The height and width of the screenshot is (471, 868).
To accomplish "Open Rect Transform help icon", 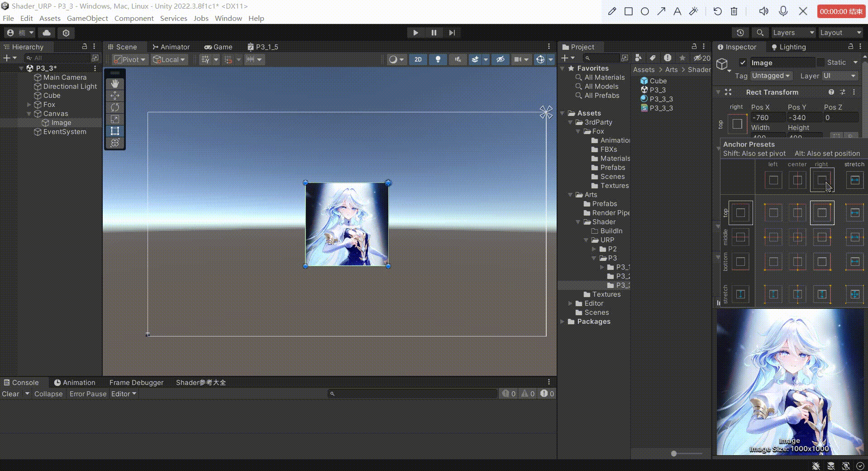I will pos(831,92).
